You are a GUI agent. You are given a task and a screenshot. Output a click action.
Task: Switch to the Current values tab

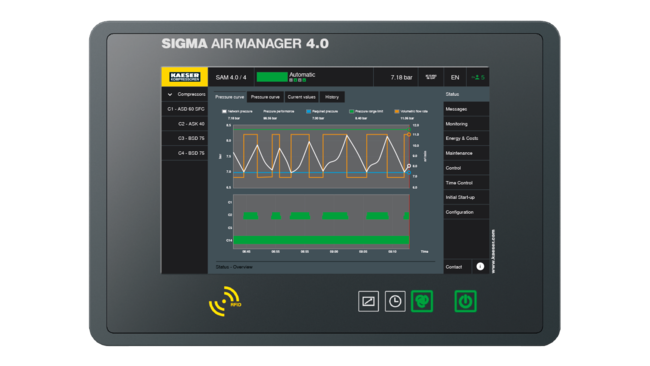pyautogui.click(x=301, y=97)
